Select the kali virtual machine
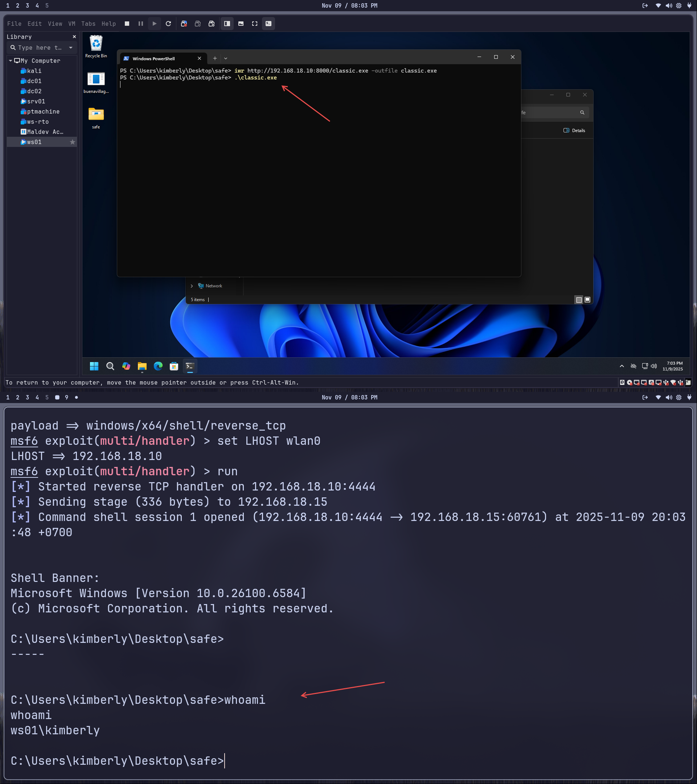The width and height of the screenshot is (697, 784). coord(34,71)
